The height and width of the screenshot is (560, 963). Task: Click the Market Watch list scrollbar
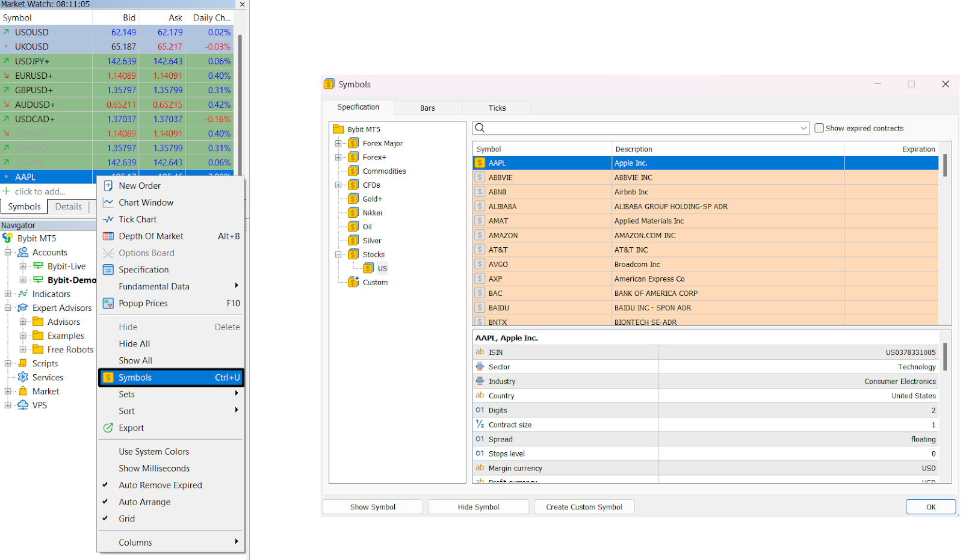click(x=240, y=105)
